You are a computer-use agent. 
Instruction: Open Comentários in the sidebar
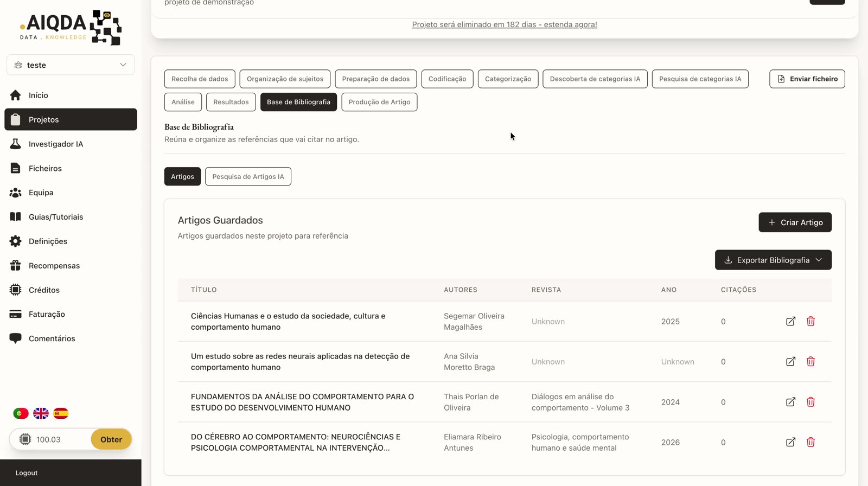[x=71, y=338]
